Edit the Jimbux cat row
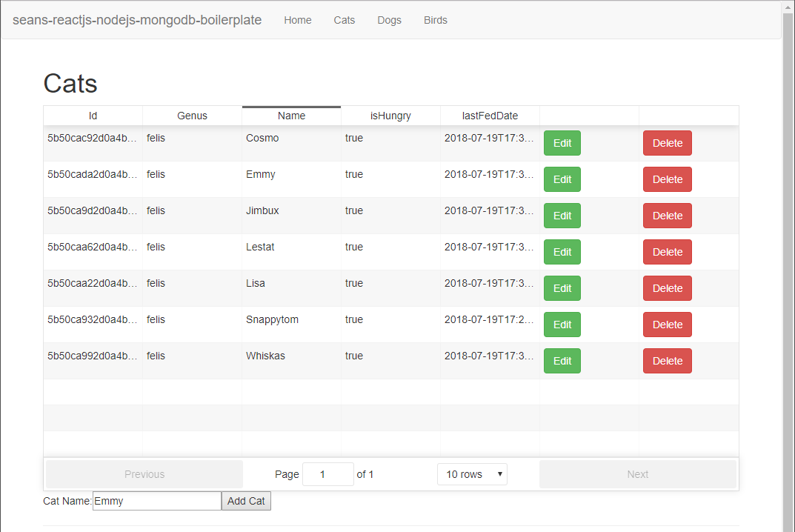795x532 pixels. (x=562, y=216)
